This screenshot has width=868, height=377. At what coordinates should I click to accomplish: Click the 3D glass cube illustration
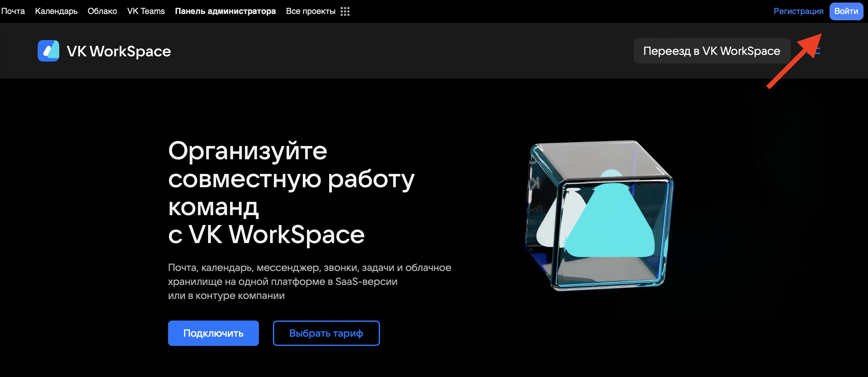600,215
